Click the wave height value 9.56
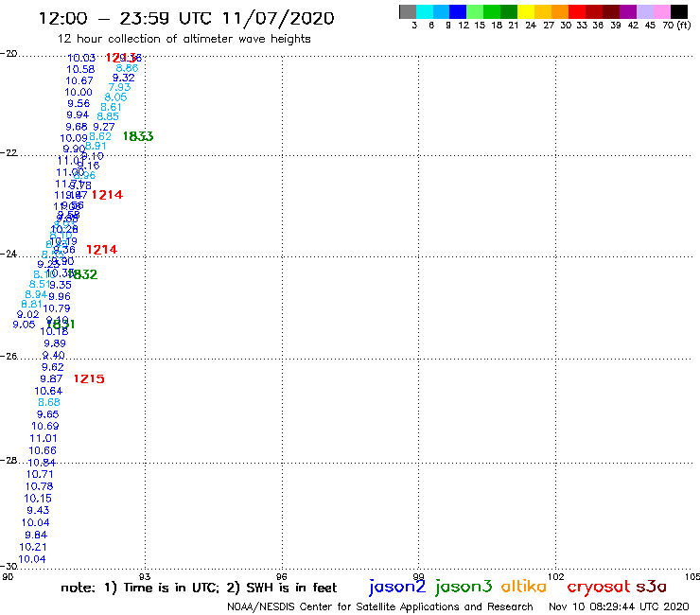Image resolution: width=700 pixels, height=615 pixels. point(79,104)
